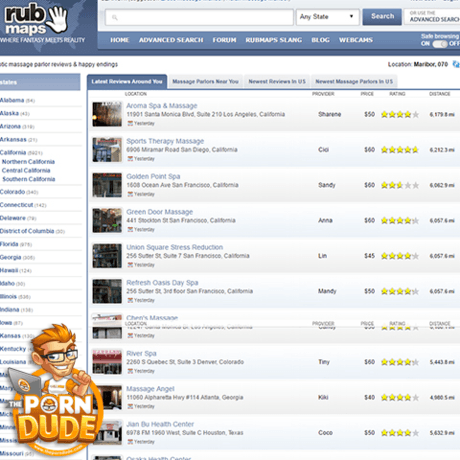Click calendar icon under Massage Angel
The image size is (460, 460).
coord(130,406)
